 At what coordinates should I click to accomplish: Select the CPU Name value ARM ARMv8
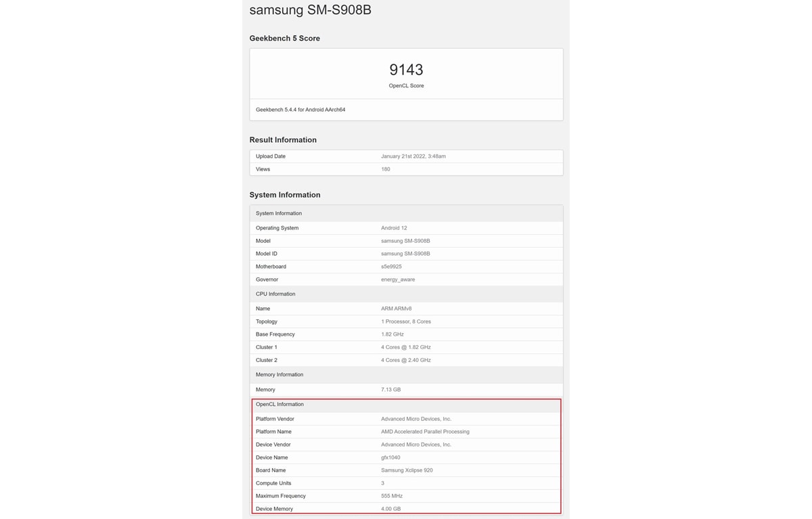click(x=396, y=309)
